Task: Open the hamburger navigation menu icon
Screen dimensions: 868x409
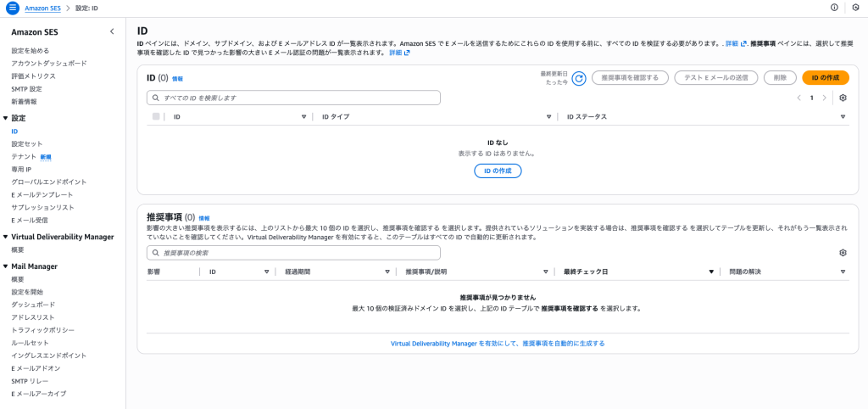Action: (13, 8)
